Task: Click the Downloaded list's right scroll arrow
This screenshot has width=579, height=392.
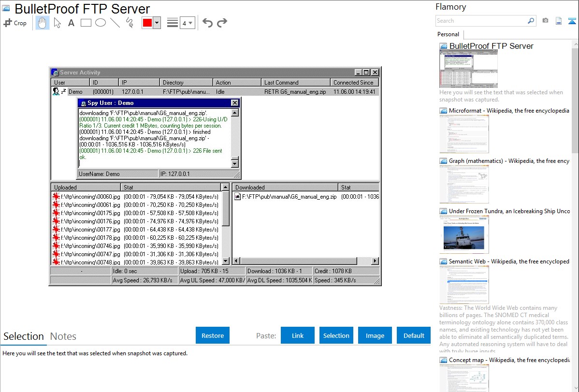Action: [375, 261]
